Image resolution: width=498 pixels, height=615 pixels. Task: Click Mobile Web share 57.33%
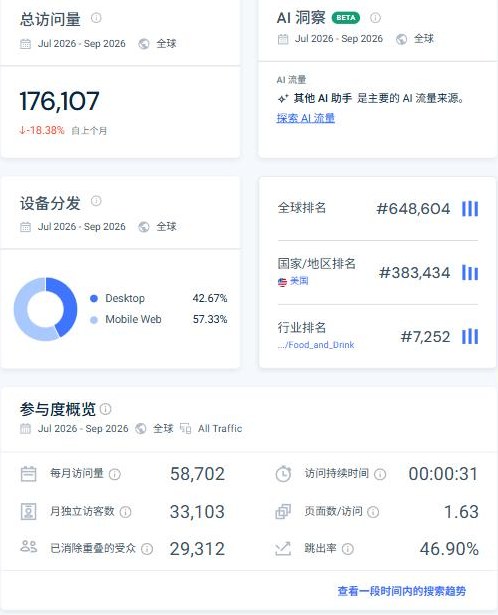coord(210,320)
